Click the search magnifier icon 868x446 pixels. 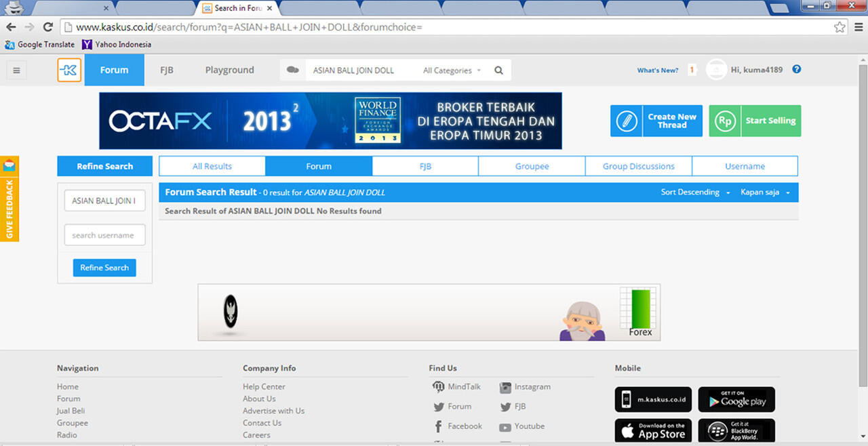click(499, 70)
